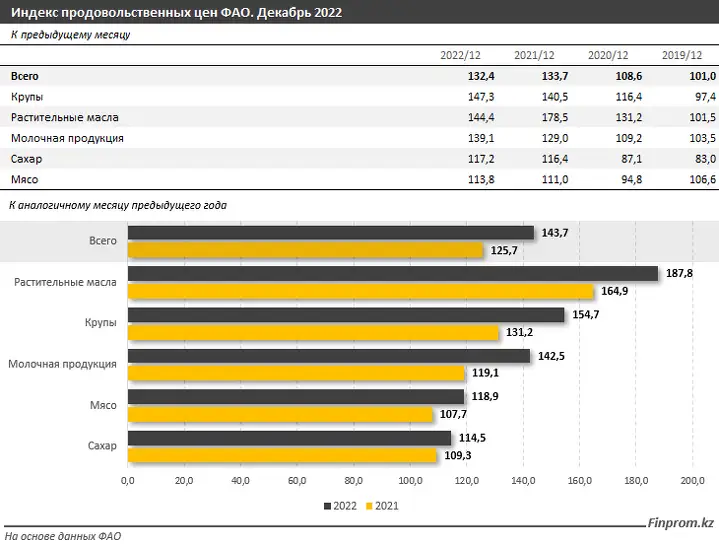Click the yellow bar labeled 164,9
Screen dimensions: 719x547
360,291
